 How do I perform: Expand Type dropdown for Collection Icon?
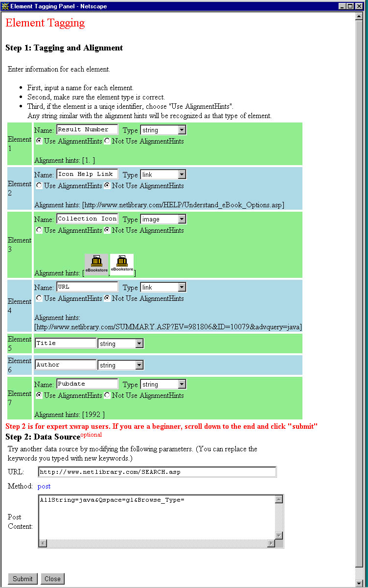(182, 219)
